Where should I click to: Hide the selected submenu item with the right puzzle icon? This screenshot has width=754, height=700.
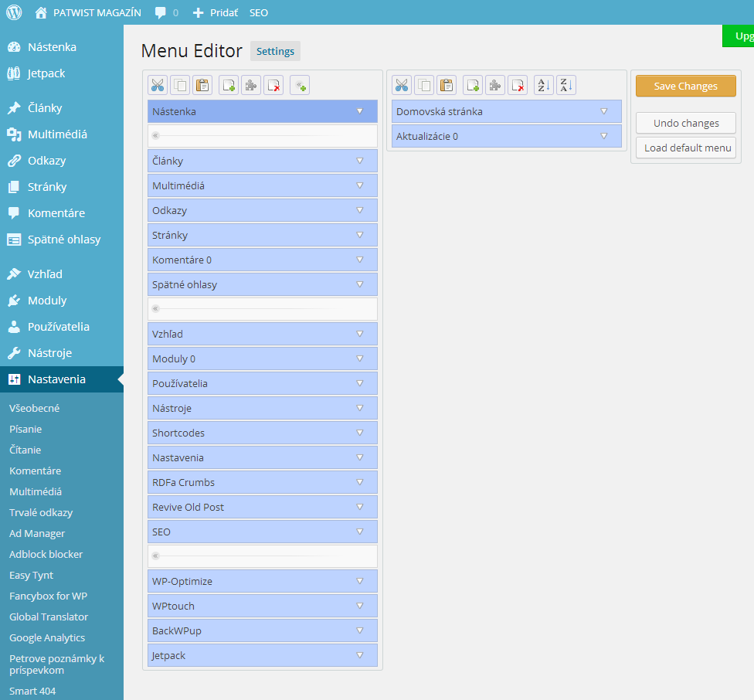(x=495, y=86)
